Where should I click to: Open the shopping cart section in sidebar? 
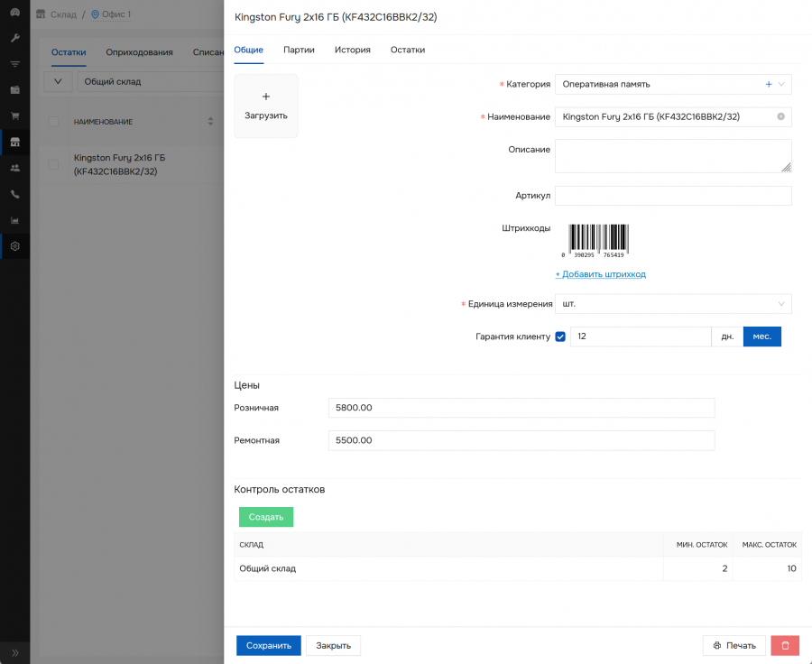tap(15, 116)
